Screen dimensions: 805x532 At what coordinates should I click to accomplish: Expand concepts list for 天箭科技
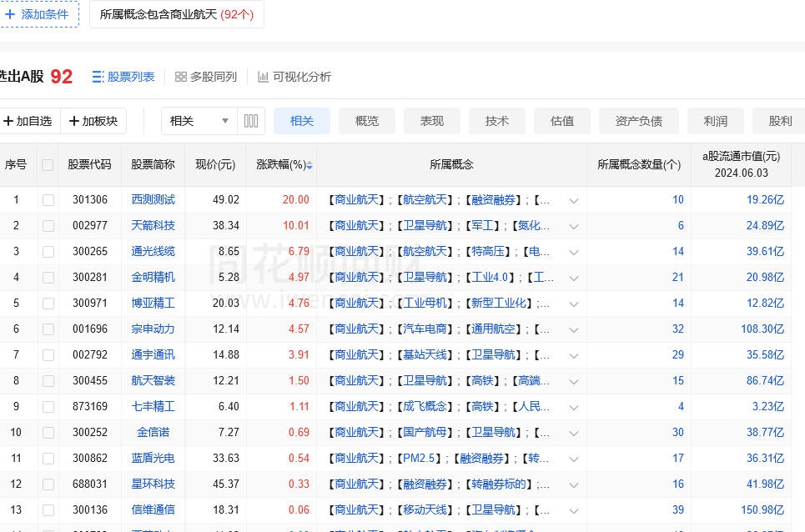coord(574,226)
